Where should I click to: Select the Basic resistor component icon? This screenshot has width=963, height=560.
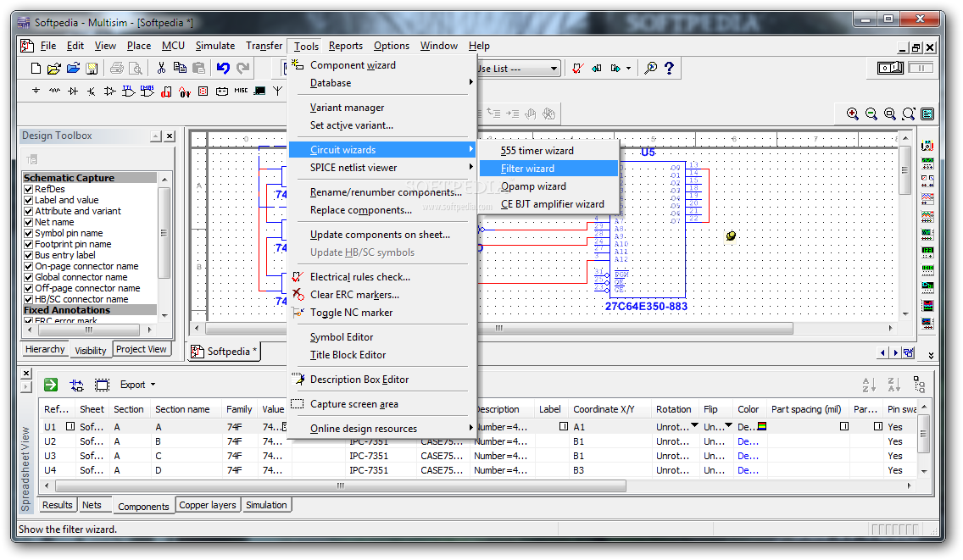(54, 91)
